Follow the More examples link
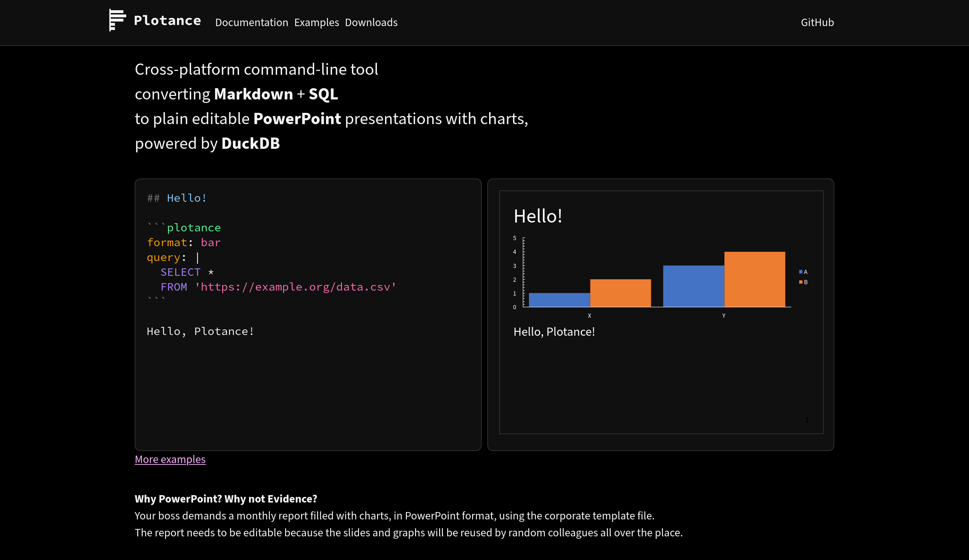Viewport: 969px width, 560px height. pyautogui.click(x=170, y=459)
